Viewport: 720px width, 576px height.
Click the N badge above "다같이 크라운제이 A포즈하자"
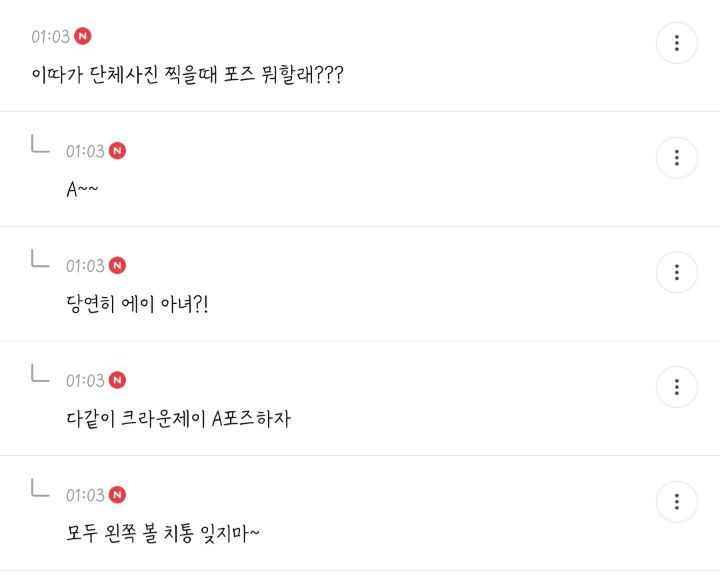pos(117,380)
